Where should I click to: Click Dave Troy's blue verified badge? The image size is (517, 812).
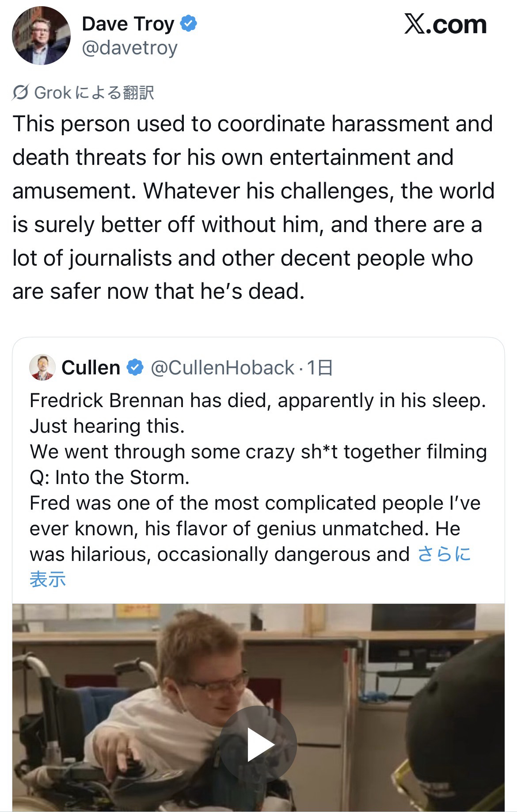click(189, 24)
